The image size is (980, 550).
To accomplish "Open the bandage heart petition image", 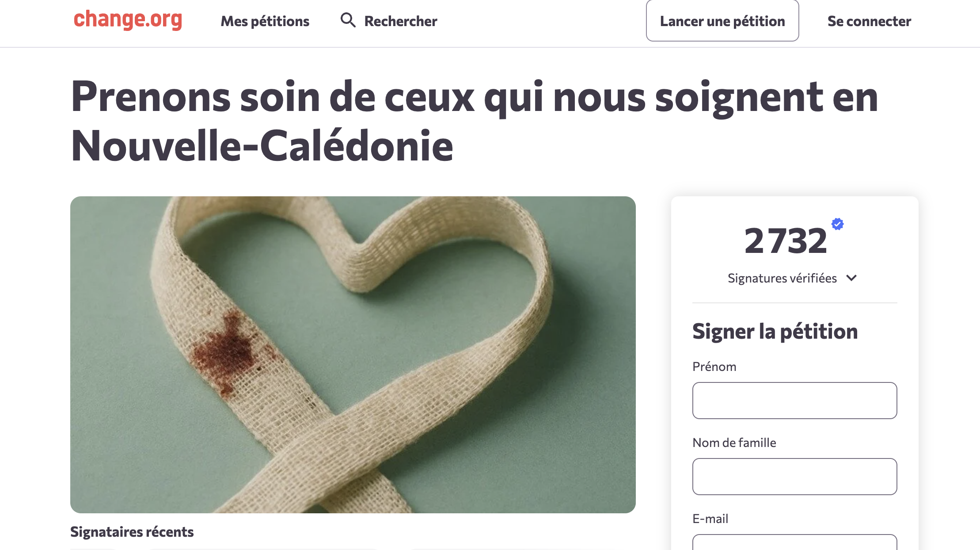I will 353,354.
